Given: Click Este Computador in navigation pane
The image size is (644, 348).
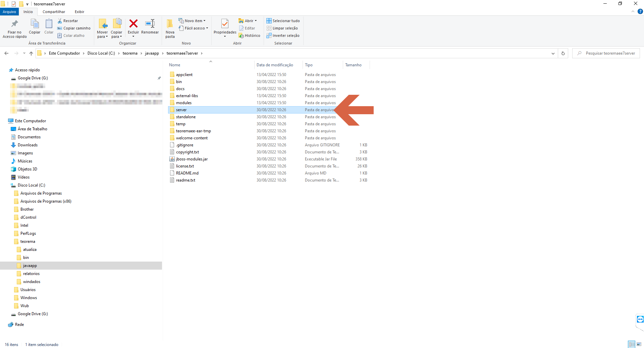Looking at the screenshot, I should coord(31,121).
